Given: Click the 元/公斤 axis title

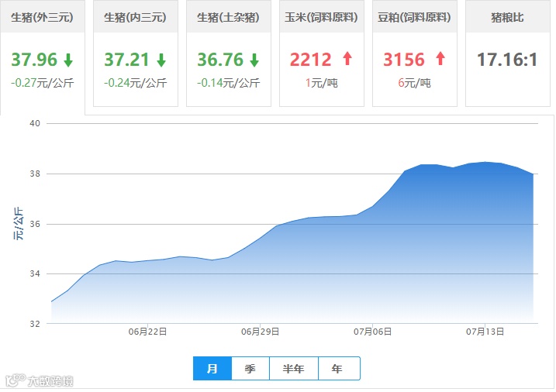Looking at the screenshot, I should click(x=19, y=224).
